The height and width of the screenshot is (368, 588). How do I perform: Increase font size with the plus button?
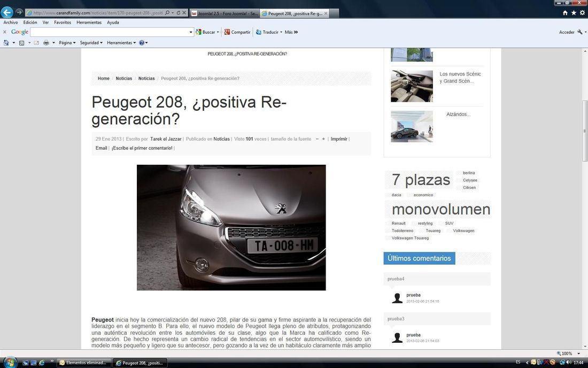323,139
